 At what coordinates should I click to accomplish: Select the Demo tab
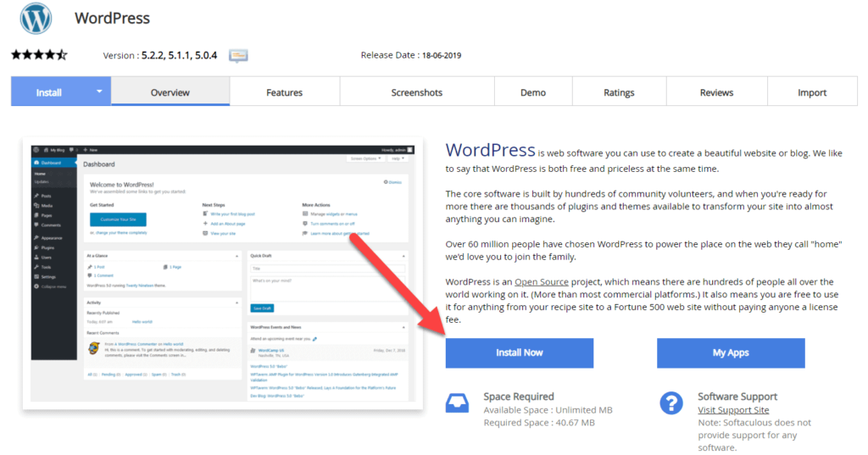[533, 92]
